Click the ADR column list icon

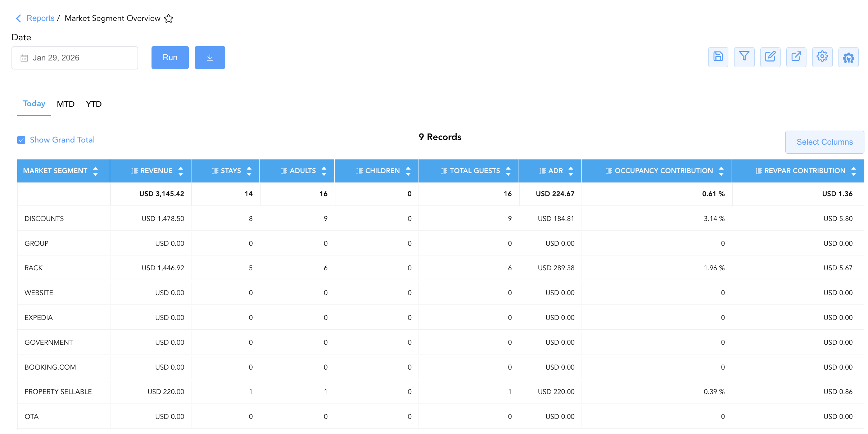pos(543,171)
